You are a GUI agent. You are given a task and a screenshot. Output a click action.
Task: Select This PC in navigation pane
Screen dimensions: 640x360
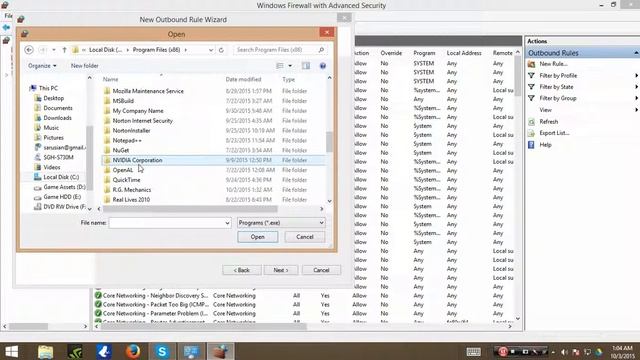pos(48,88)
